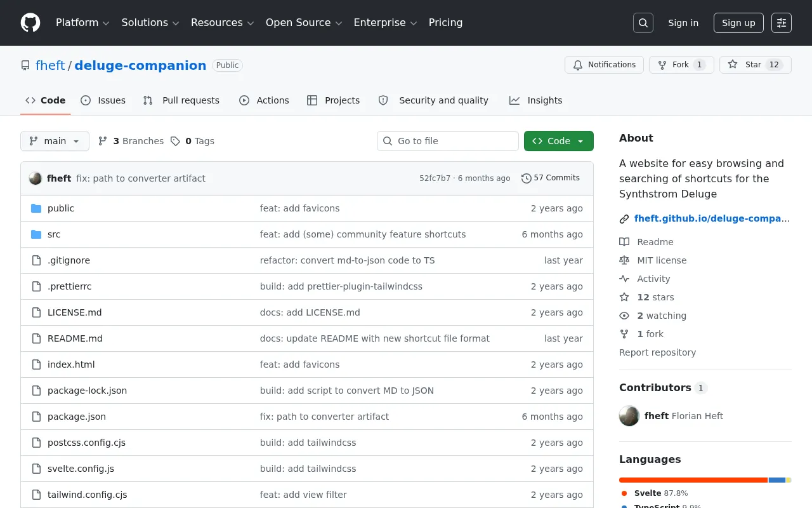Viewport: 812px width, 508px height.
Task: Click the star icon in Star button
Action: (x=733, y=65)
